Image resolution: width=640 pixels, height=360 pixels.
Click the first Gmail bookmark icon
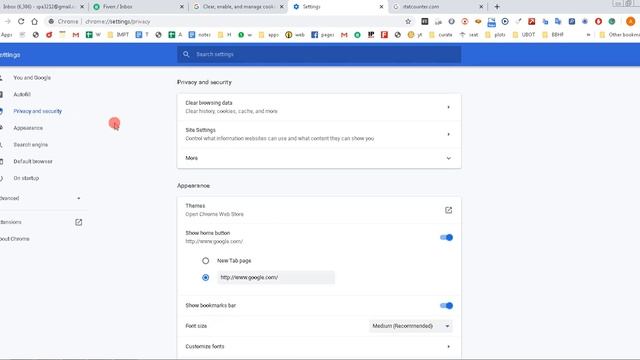click(76, 35)
